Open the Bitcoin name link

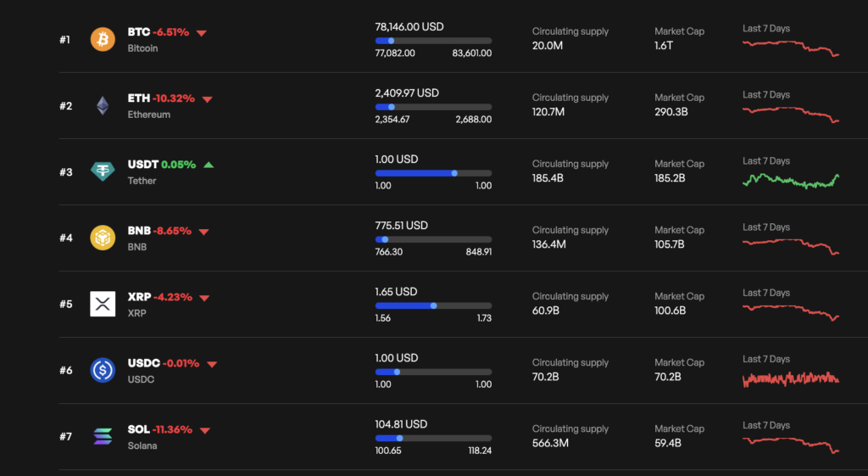coord(142,48)
